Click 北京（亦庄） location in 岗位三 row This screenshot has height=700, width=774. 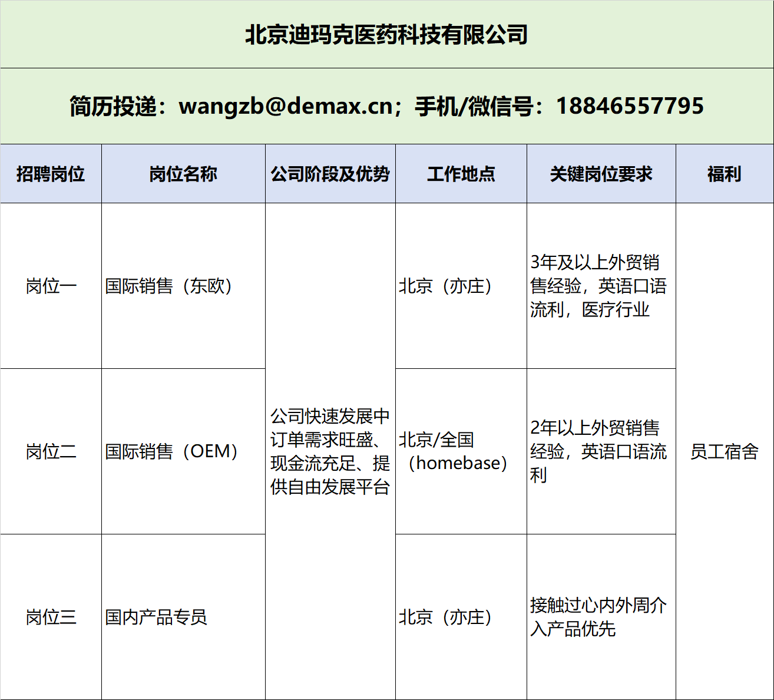[461, 617]
